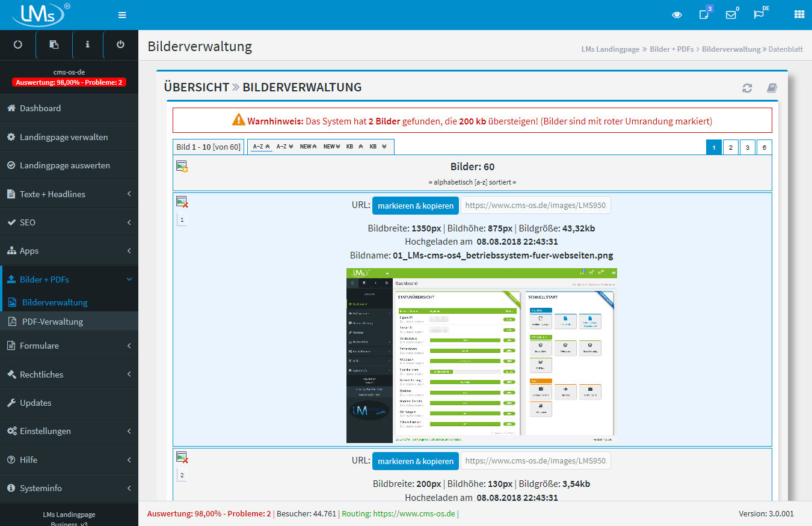The image size is (812, 526).
Task: Expand the Hilfe menu
Action: point(69,460)
